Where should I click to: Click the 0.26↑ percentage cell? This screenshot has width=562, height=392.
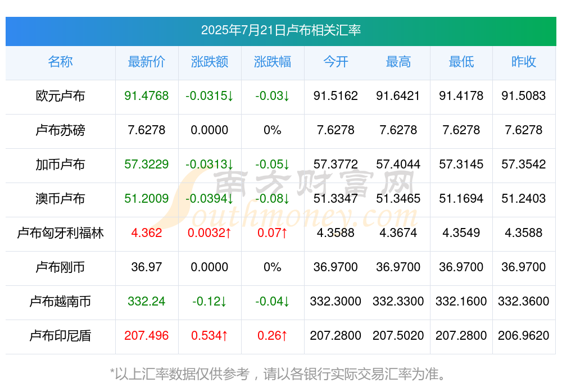[x=273, y=335]
